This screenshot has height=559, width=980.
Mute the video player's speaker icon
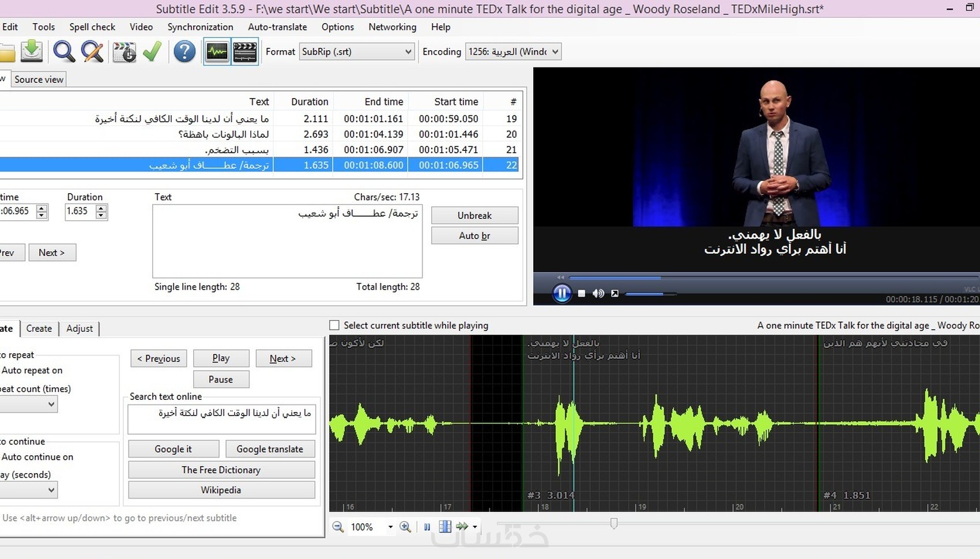598,293
